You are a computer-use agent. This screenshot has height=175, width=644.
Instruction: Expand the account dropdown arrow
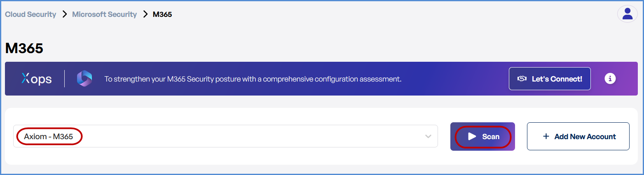click(428, 136)
